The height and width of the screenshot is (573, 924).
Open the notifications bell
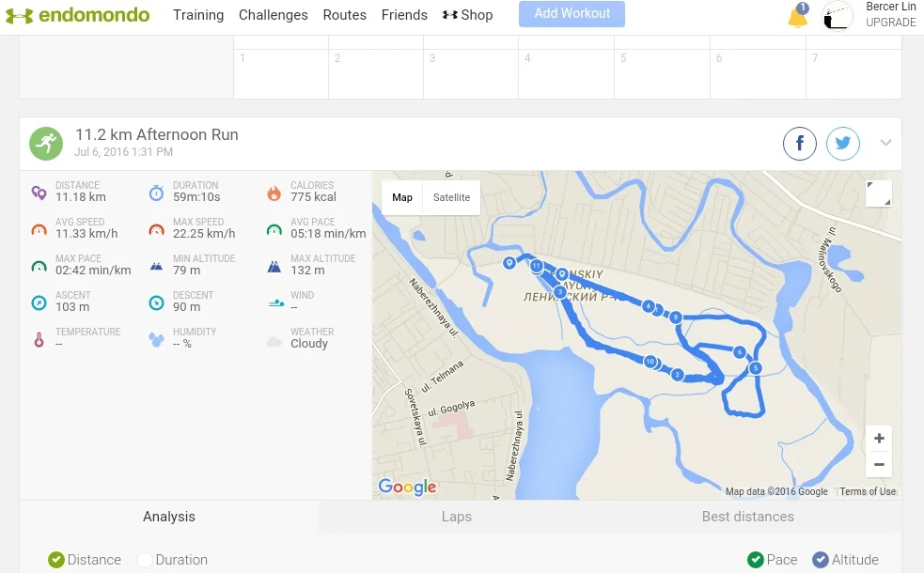[797, 16]
